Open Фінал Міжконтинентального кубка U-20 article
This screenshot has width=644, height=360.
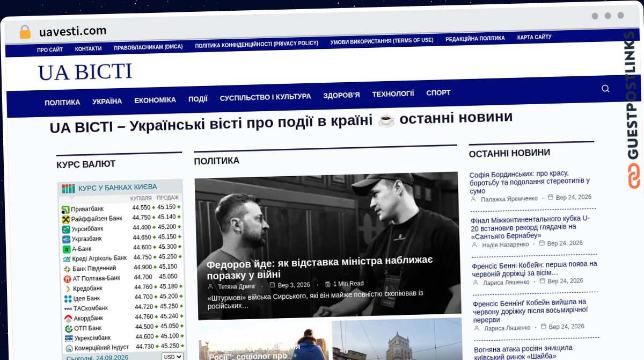coord(530,227)
